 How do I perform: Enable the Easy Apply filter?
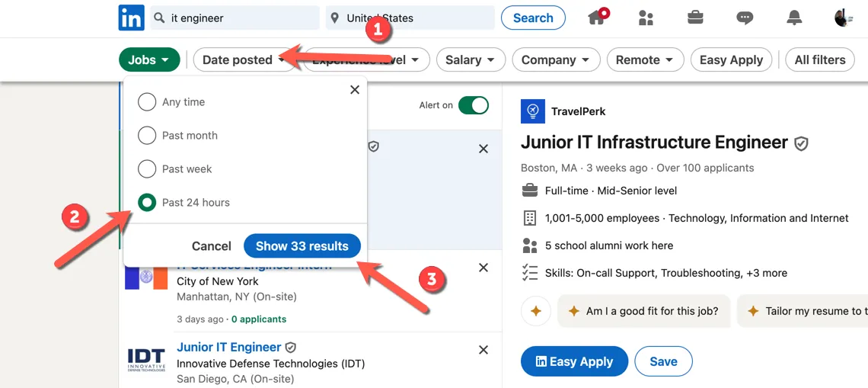click(x=731, y=60)
